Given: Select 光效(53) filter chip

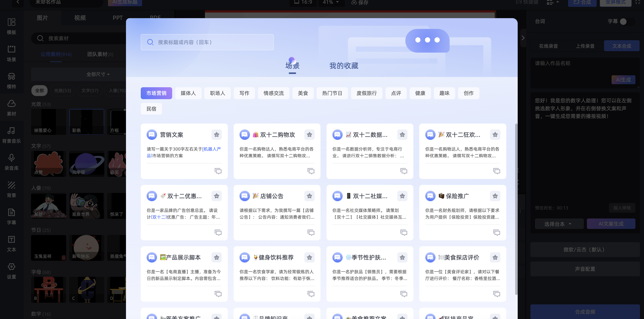Looking at the screenshot, I should point(62,90).
